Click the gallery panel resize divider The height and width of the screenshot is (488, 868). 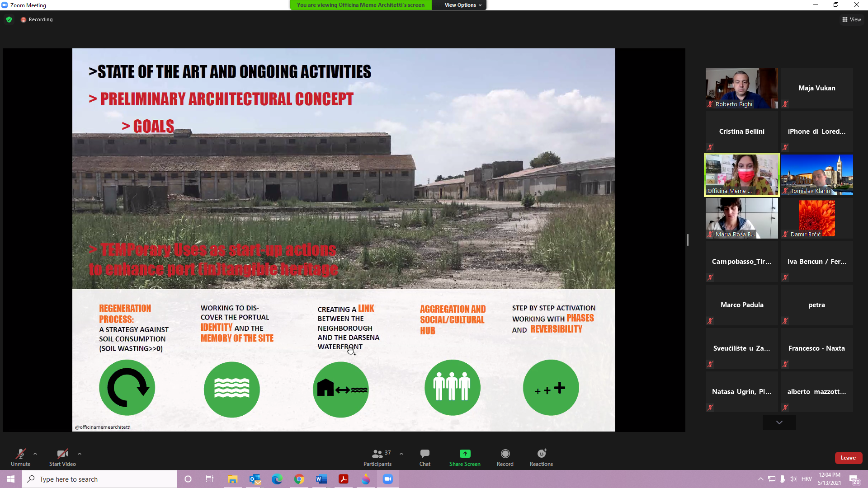click(x=688, y=240)
